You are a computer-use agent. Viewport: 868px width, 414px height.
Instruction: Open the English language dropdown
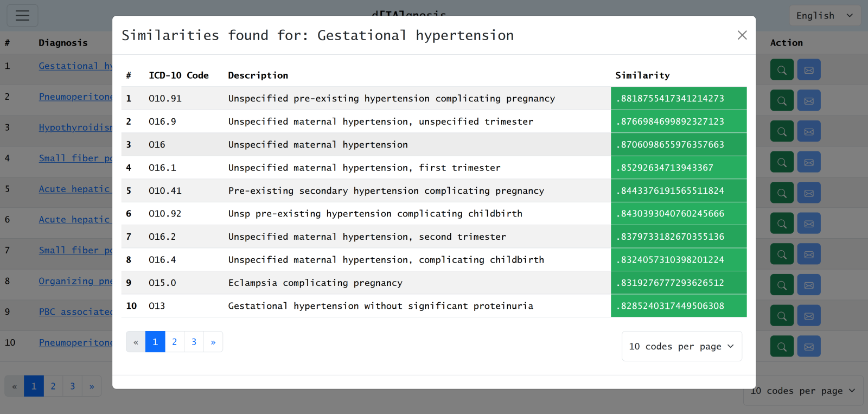(824, 16)
